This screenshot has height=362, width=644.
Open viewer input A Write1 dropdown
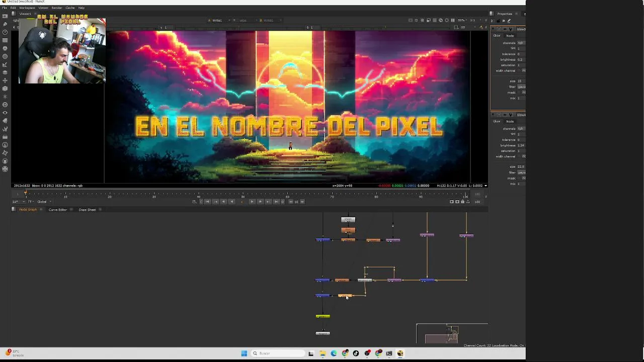[219, 21]
